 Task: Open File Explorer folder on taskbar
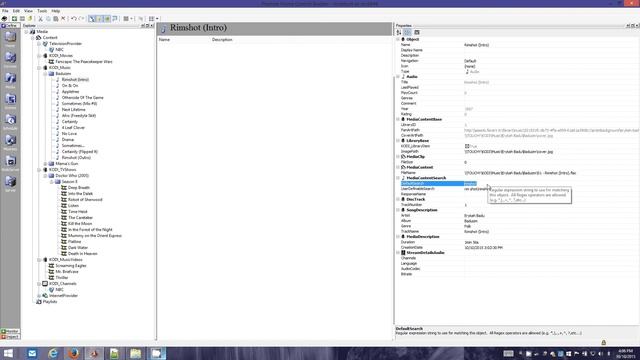(x=136, y=353)
